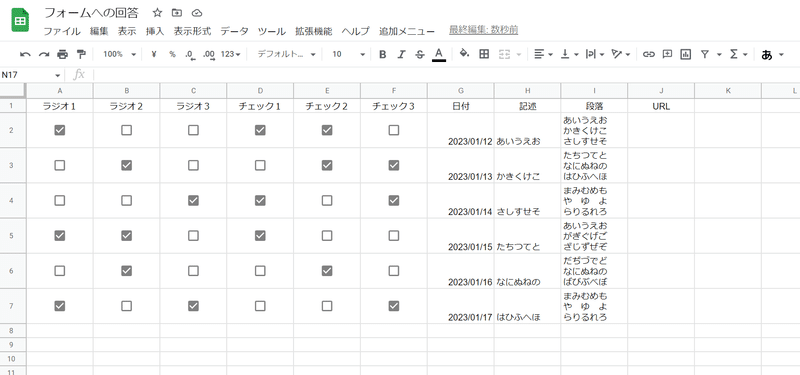
Task: Expand the merge cells options arrow
Action: [519, 54]
